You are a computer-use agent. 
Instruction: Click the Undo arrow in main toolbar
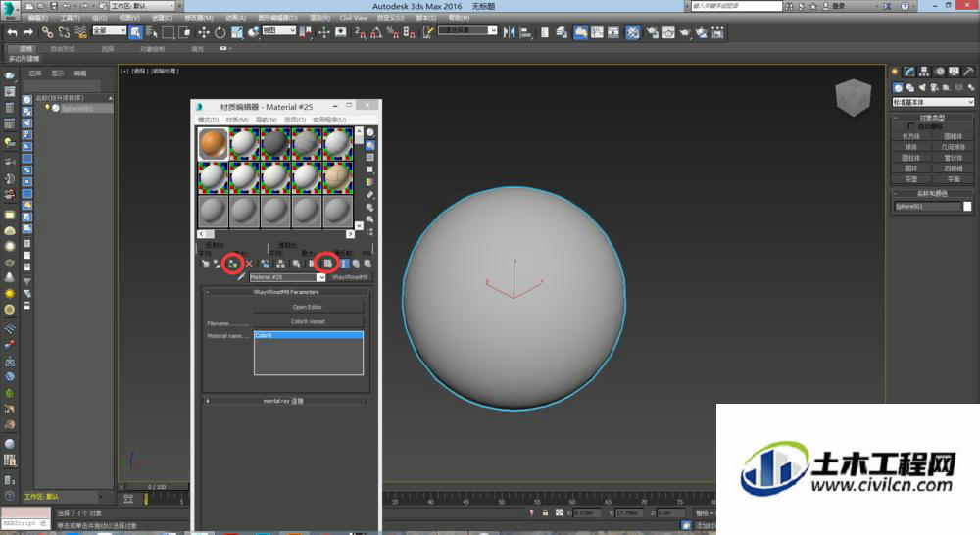tap(12, 32)
